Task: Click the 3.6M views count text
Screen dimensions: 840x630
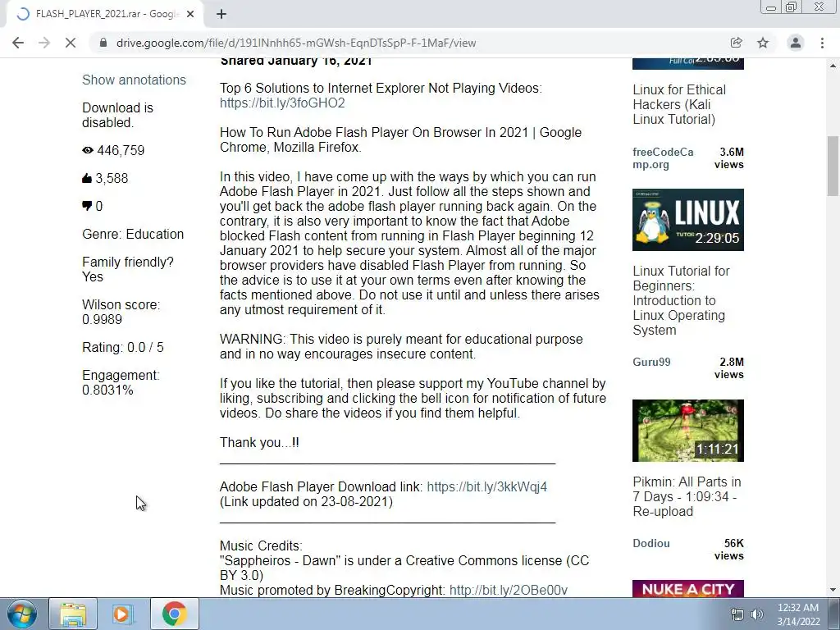Action: coord(729,158)
